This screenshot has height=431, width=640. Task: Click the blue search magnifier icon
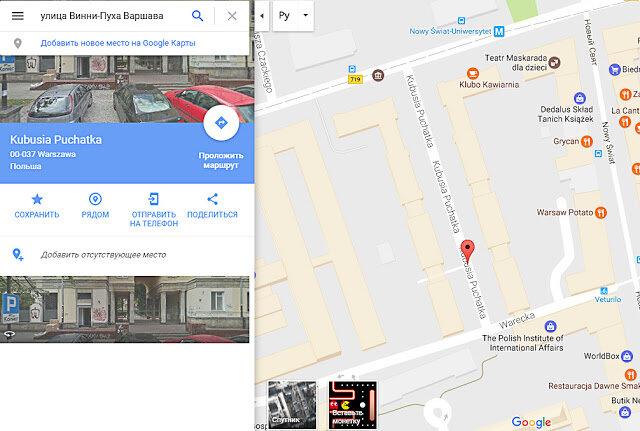point(198,16)
